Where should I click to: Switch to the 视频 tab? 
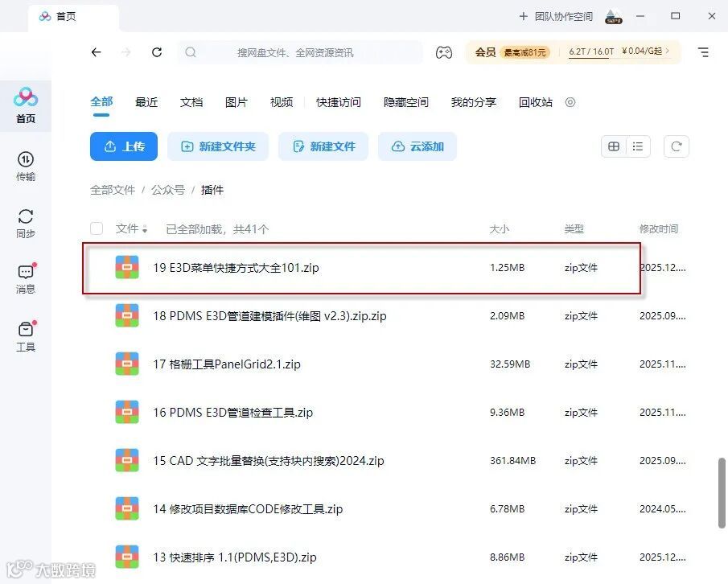(x=282, y=102)
